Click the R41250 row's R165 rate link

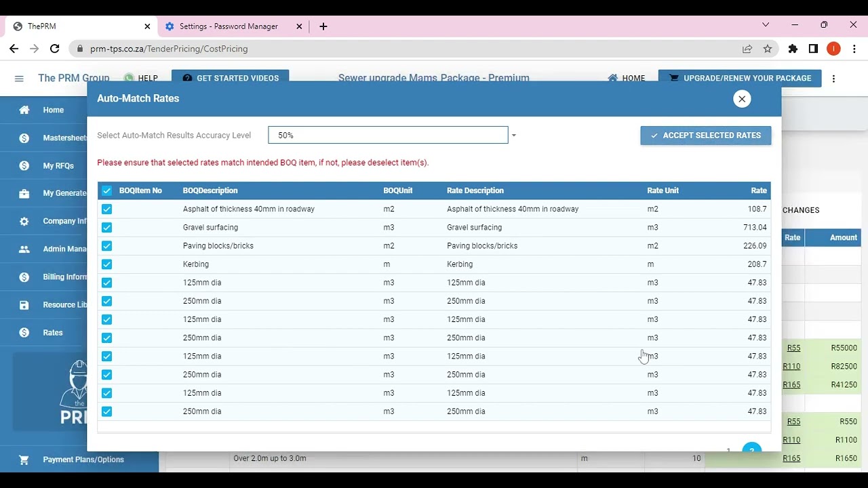pos(791,385)
